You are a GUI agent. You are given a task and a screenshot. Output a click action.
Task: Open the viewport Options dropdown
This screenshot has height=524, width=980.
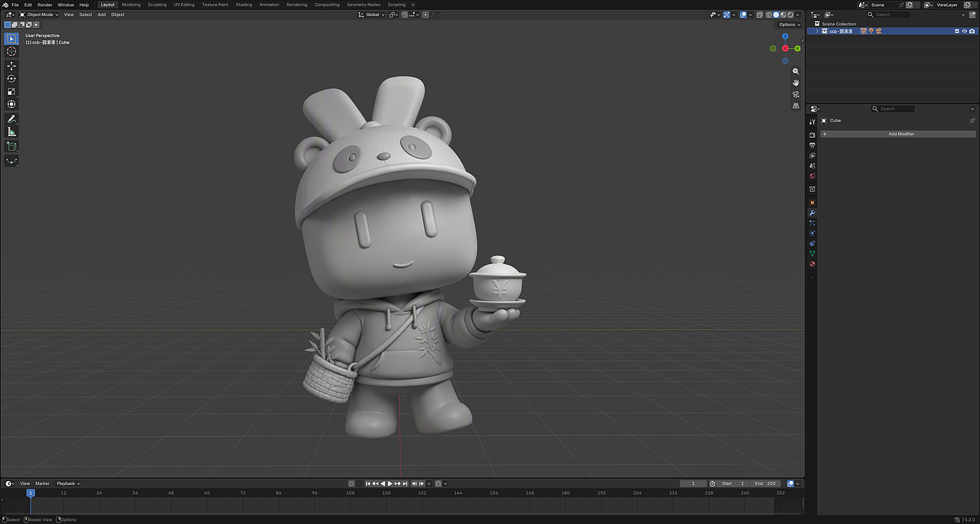pyautogui.click(x=789, y=24)
